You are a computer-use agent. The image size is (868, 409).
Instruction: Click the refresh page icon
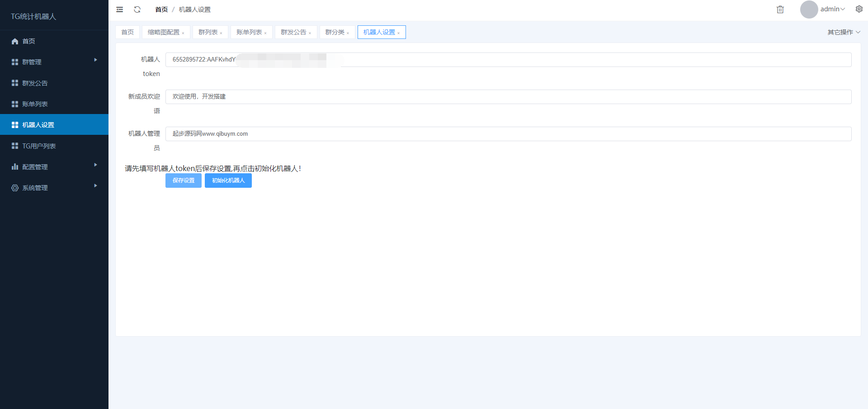coord(137,10)
